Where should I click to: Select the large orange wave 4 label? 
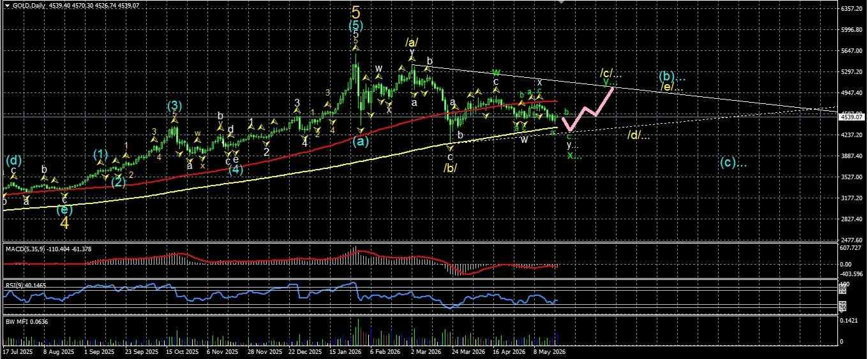tap(64, 223)
